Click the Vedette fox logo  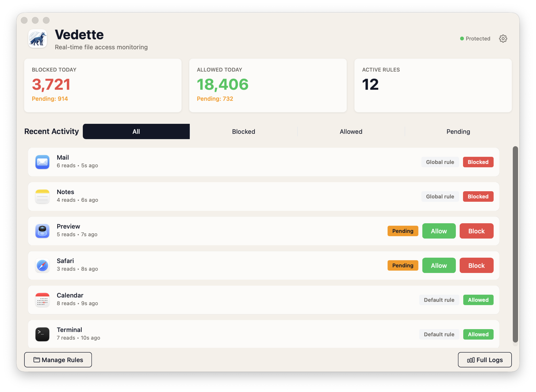[38, 38]
